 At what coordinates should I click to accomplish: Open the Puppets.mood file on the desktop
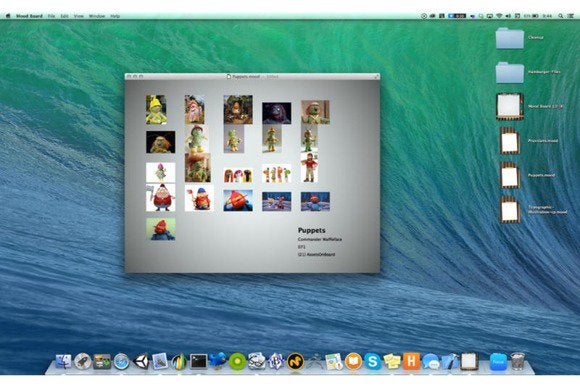[x=510, y=175]
